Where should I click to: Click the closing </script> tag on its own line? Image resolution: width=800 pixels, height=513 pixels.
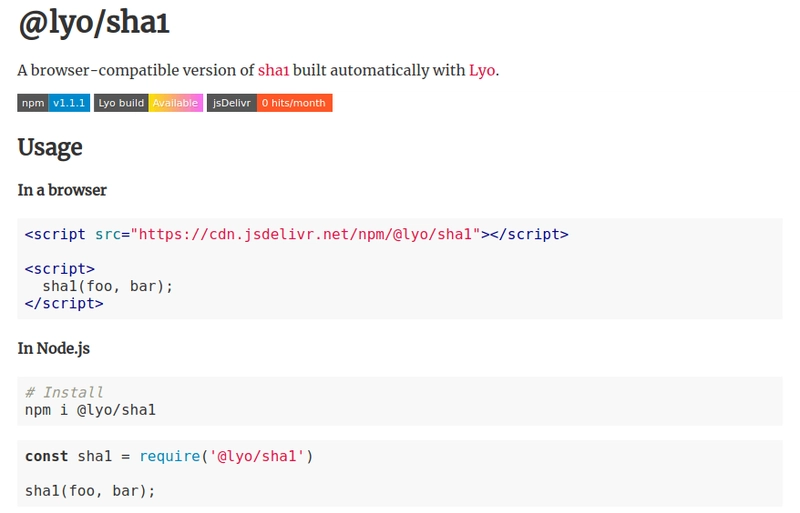[64, 303]
